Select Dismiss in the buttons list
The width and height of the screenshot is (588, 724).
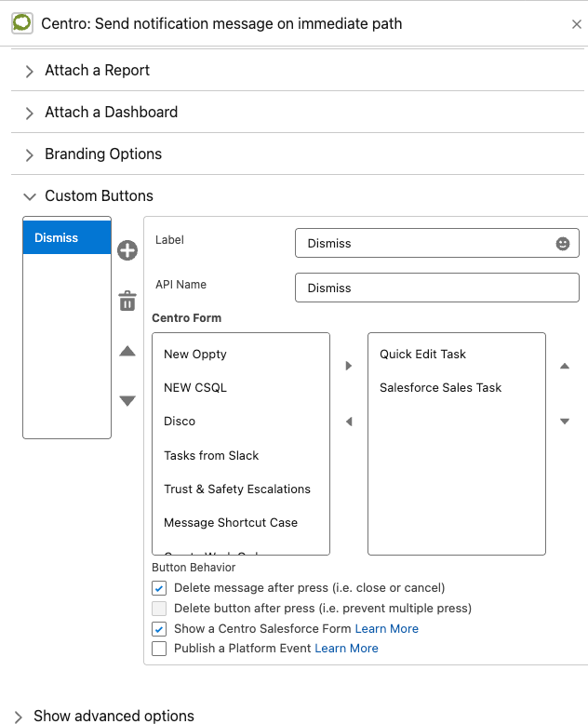point(67,237)
